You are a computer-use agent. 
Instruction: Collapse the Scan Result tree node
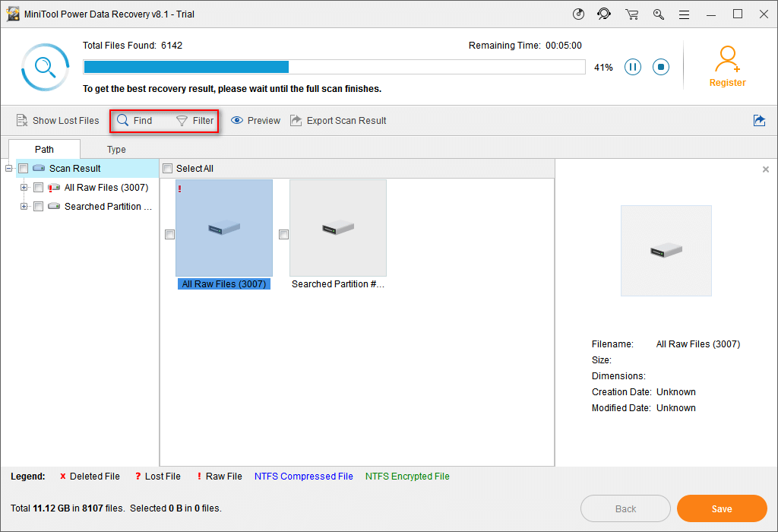point(9,168)
